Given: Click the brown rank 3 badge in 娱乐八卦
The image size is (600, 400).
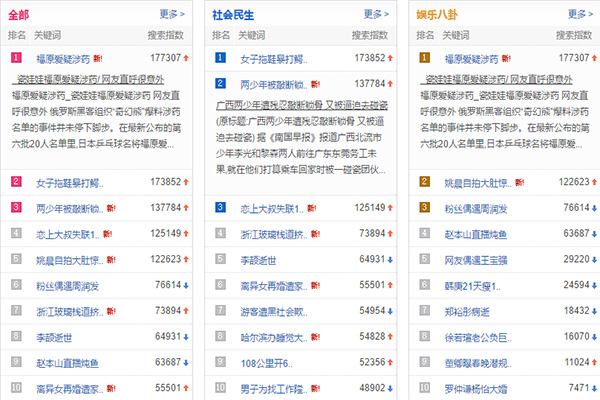Looking at the screenshot, I should click(425, 207).
